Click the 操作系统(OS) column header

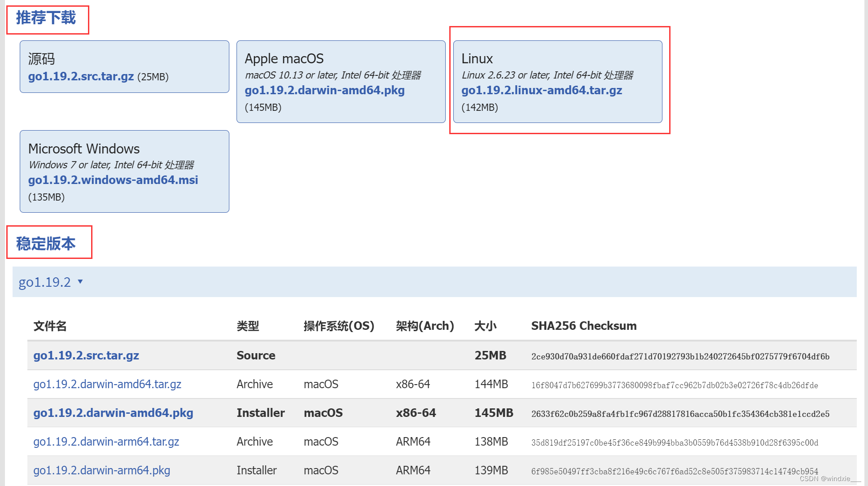[339, 326]
